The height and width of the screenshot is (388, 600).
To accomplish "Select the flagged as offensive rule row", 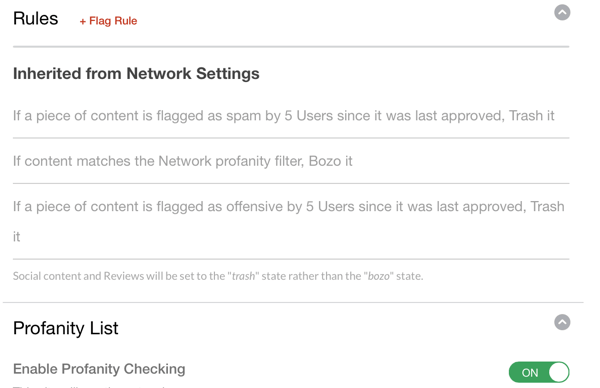I will [291, 222].
